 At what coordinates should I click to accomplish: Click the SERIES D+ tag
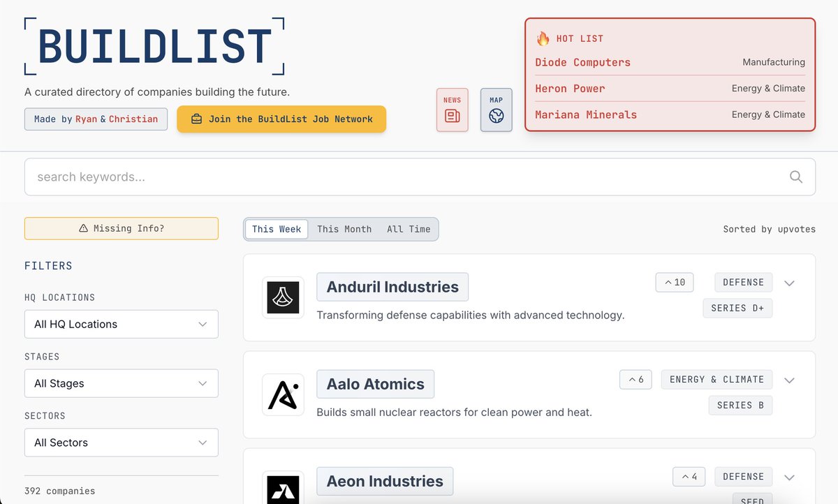click(737, 308)
